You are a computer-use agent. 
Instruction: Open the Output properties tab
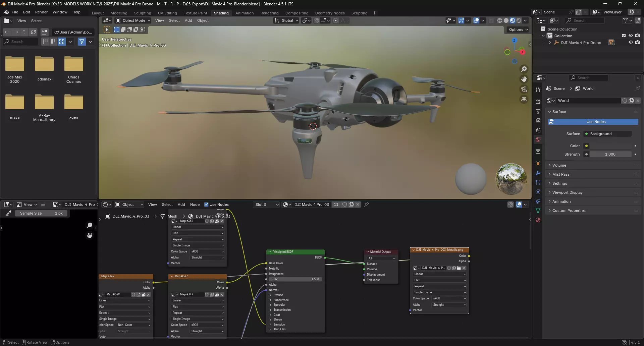coord(538,111)
